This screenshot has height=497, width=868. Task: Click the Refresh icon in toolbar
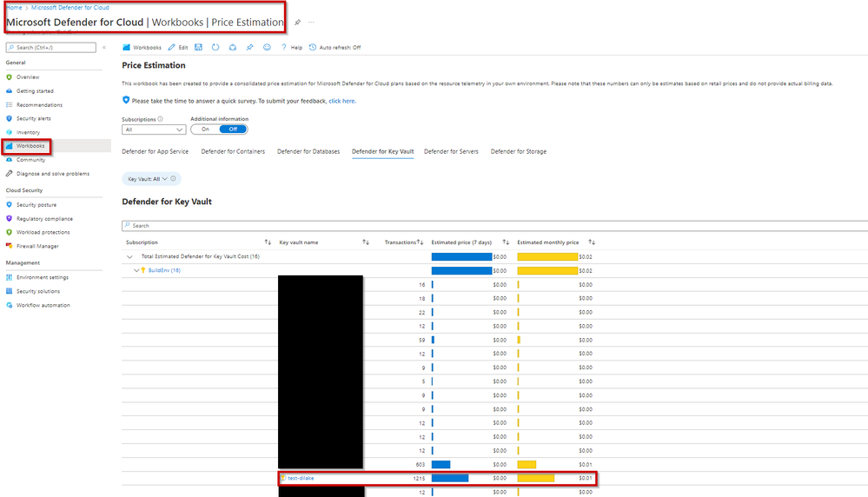(x=215, y=48)
